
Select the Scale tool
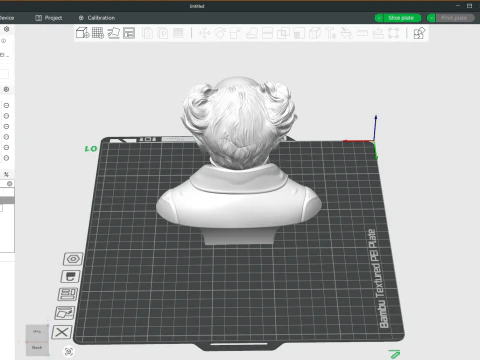click(x=235, y=33)
